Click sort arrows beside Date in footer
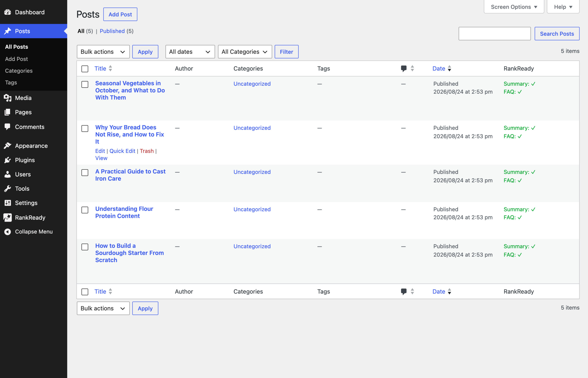588x378 pixels. click(449, 291)
